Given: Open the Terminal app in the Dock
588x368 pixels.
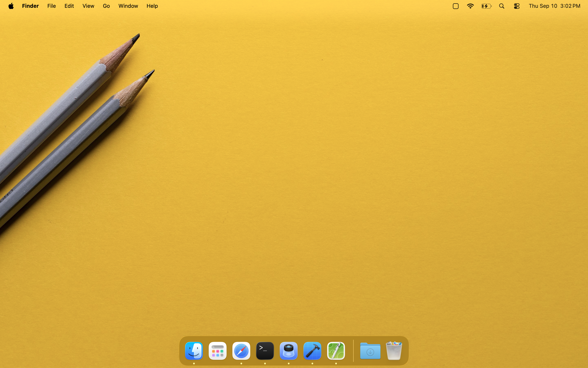Looking at the screenshot, I should [265, 351].
